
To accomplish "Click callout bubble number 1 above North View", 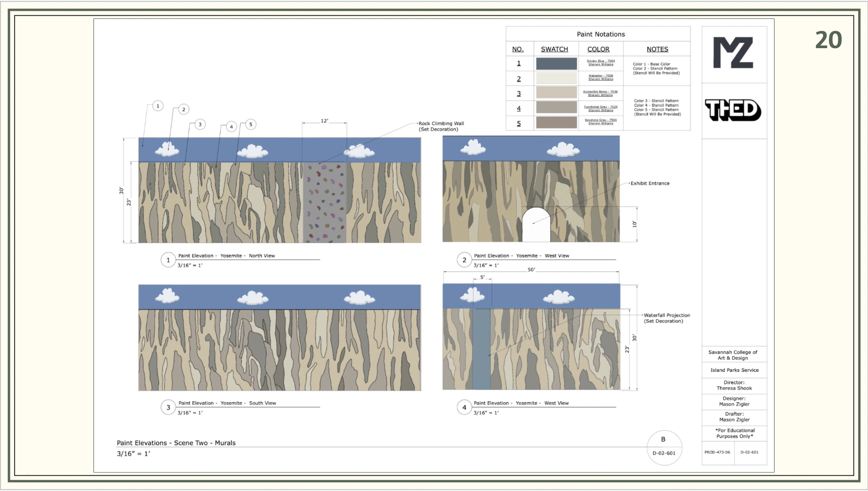I will pos(158,106).
